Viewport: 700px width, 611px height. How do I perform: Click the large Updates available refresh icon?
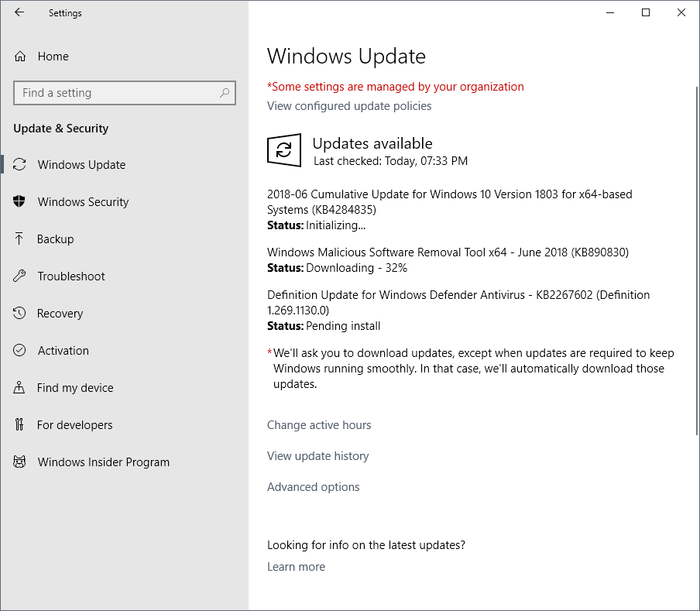[284, 150]
